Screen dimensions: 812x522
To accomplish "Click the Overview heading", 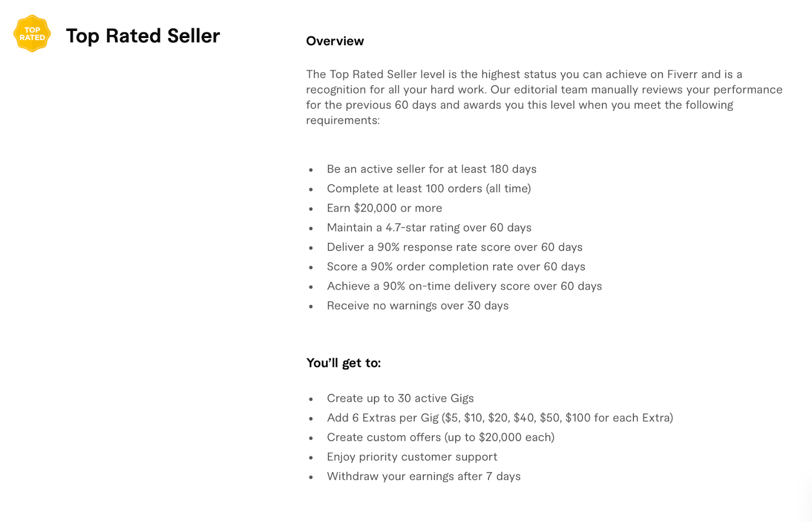I will (335, 41).
